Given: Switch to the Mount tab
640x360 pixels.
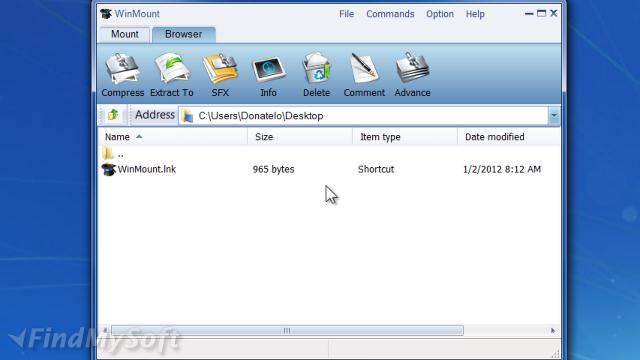Looking at the screenshot, I should point(125,34).
